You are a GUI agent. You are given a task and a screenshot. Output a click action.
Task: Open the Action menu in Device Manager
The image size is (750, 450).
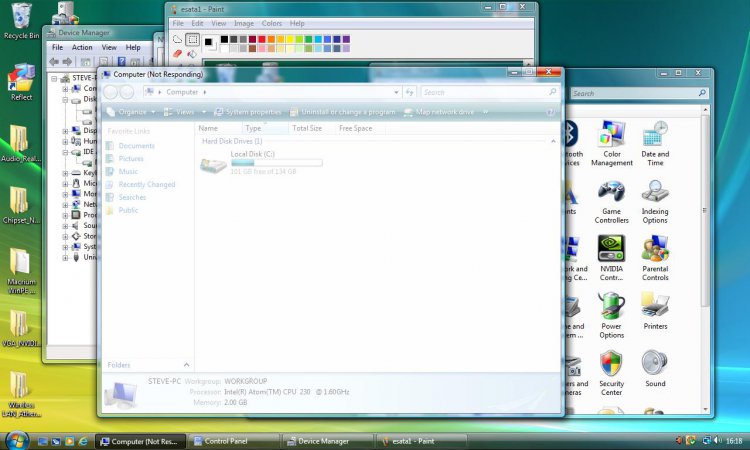point(82,47)
